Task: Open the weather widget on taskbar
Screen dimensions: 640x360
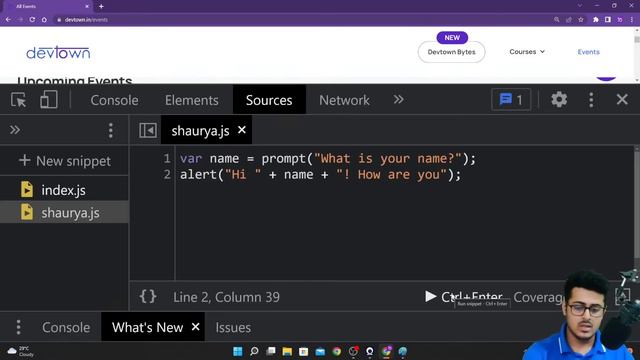Action: coord(20,351)
